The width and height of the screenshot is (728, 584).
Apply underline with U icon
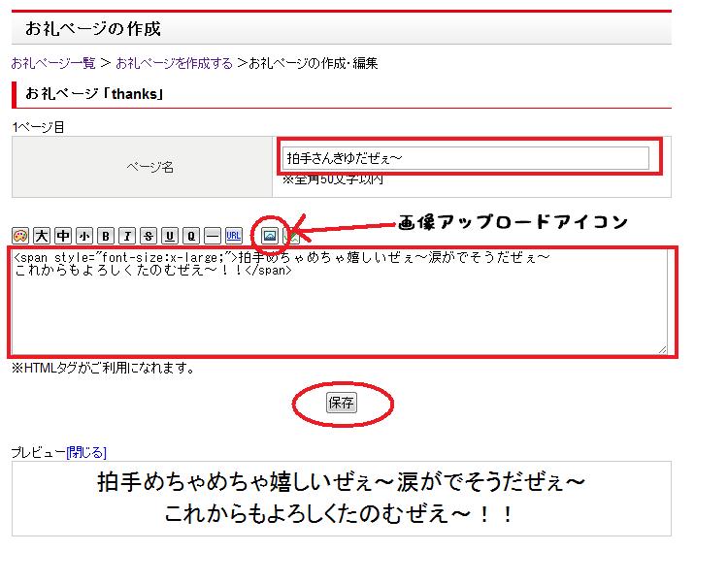click(x=170, y=235)
